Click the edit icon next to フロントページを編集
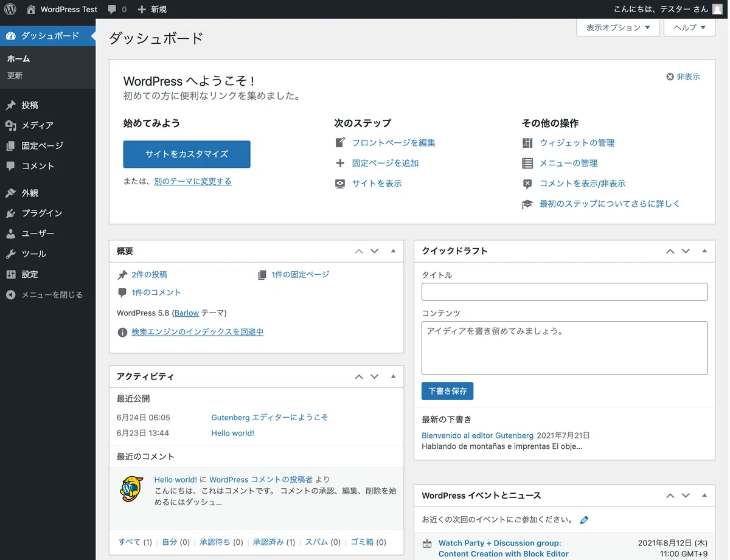Viewport: 730px width, 560px height. pos(340,143)
